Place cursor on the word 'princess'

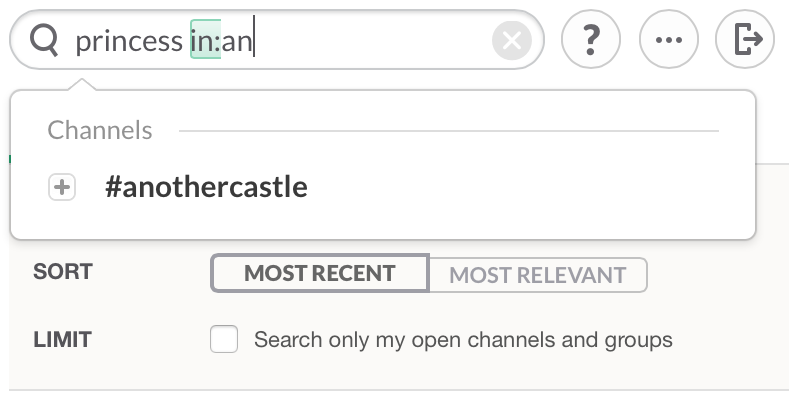pyautogui.click(x=129, y=41)
